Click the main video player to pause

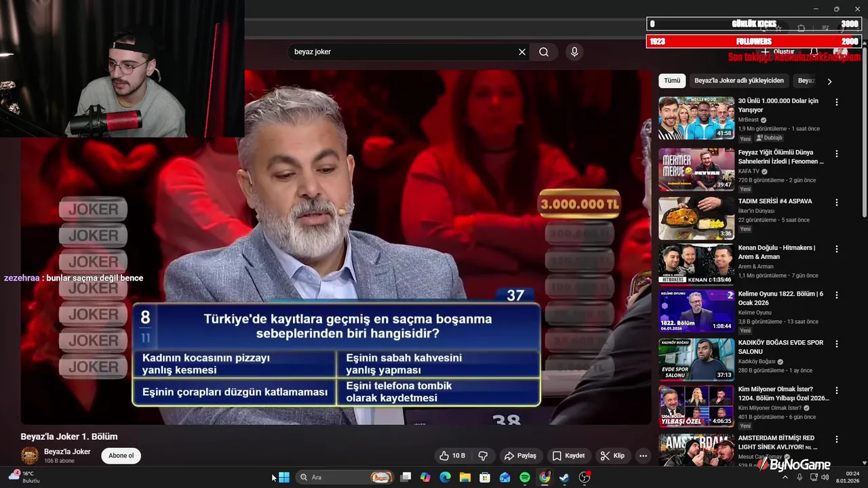coord(336,247)
